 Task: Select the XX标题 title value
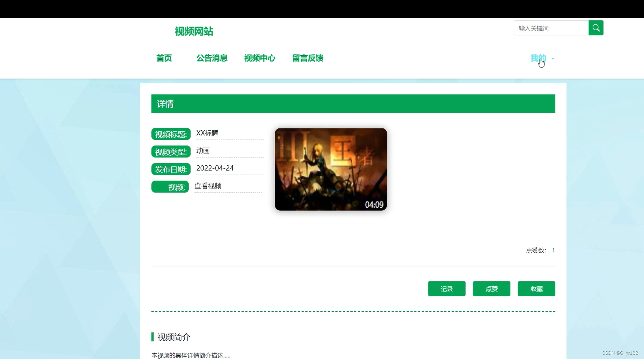[207, 133]
